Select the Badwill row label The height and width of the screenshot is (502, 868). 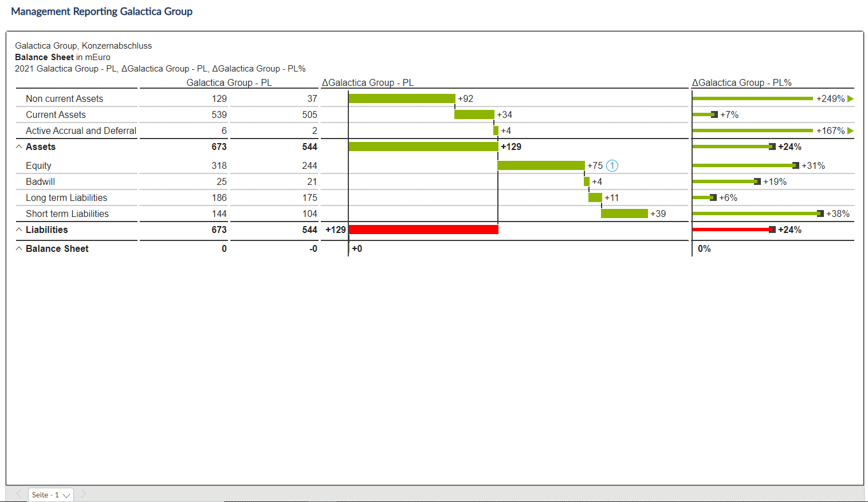40,181
